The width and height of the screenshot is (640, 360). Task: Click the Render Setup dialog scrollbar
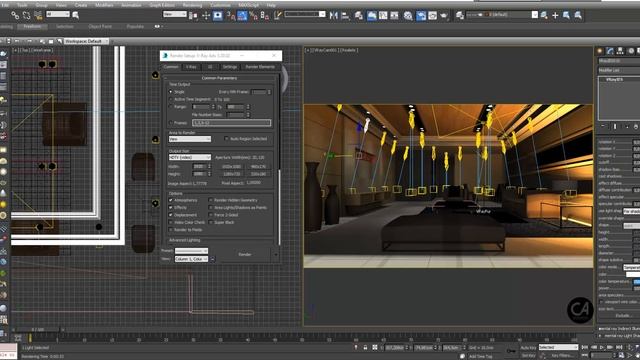pyautogui.click(x=280, y=206)
